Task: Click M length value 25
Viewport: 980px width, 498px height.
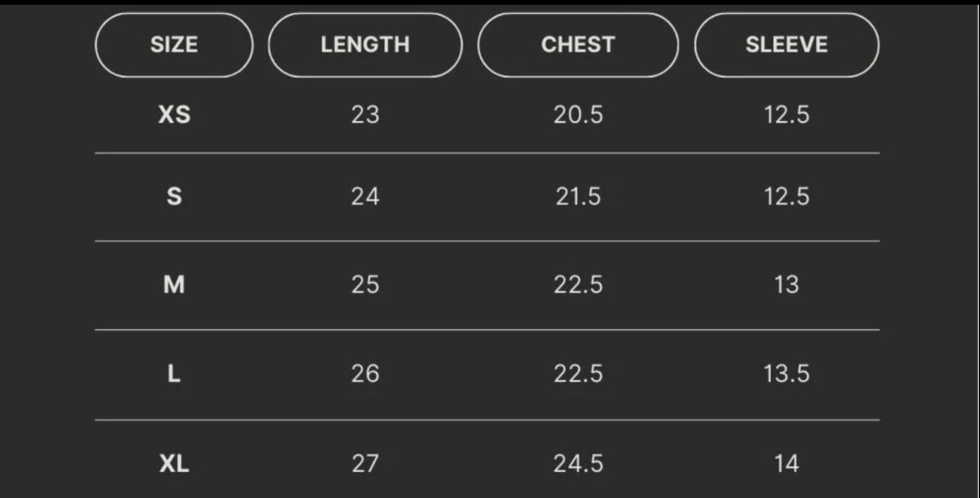Action: pos(365,285)
